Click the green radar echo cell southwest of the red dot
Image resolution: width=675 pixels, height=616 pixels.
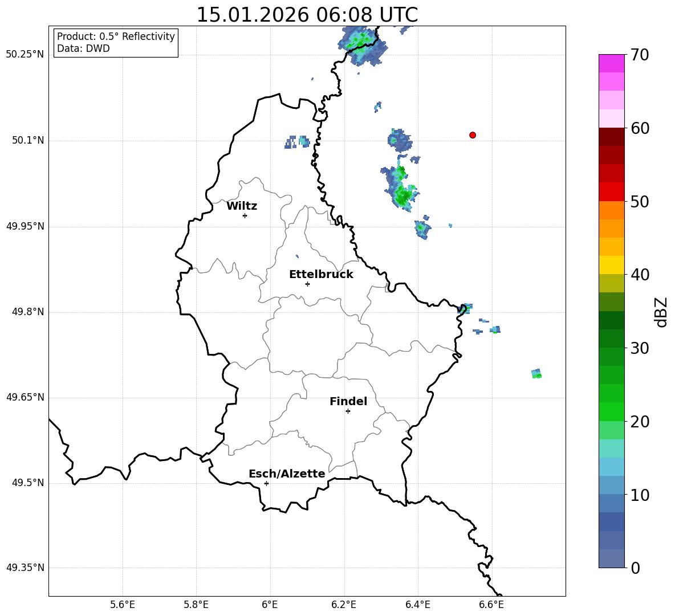[x=401, y=188]
